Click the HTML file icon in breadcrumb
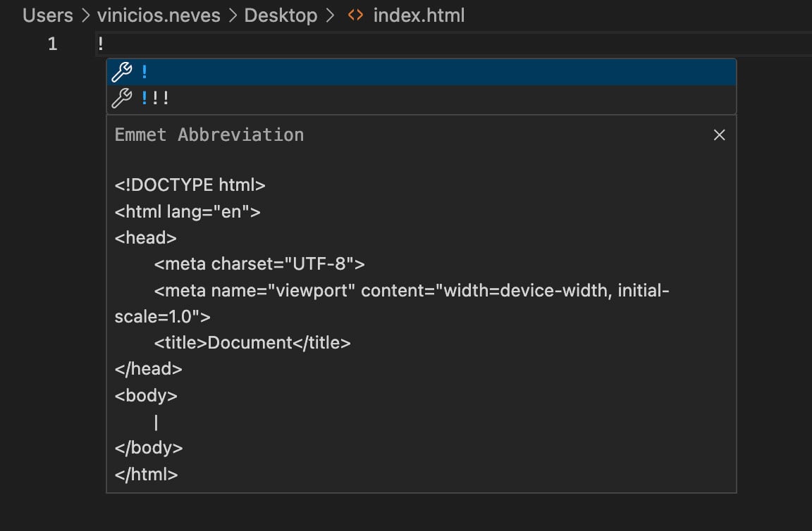Viewport: 812px width, 531px height. point(355,15)
